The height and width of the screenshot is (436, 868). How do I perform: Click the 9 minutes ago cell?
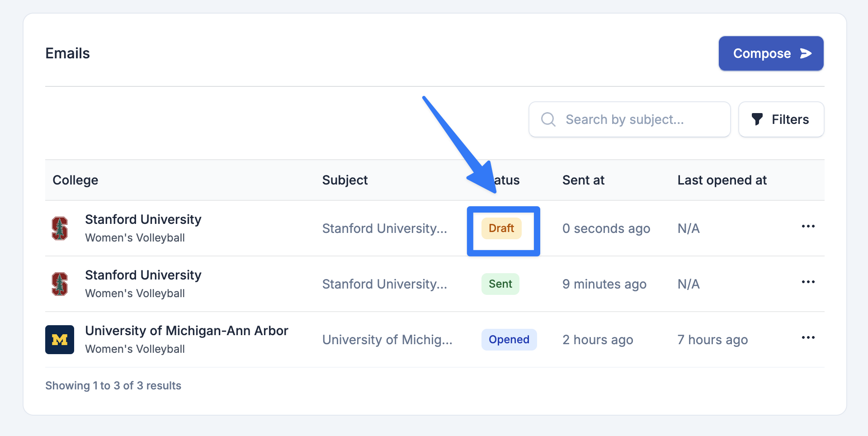[604, 284]
